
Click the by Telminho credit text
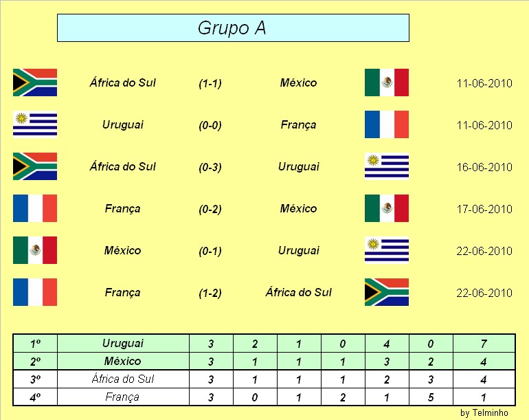coord(484,412)
